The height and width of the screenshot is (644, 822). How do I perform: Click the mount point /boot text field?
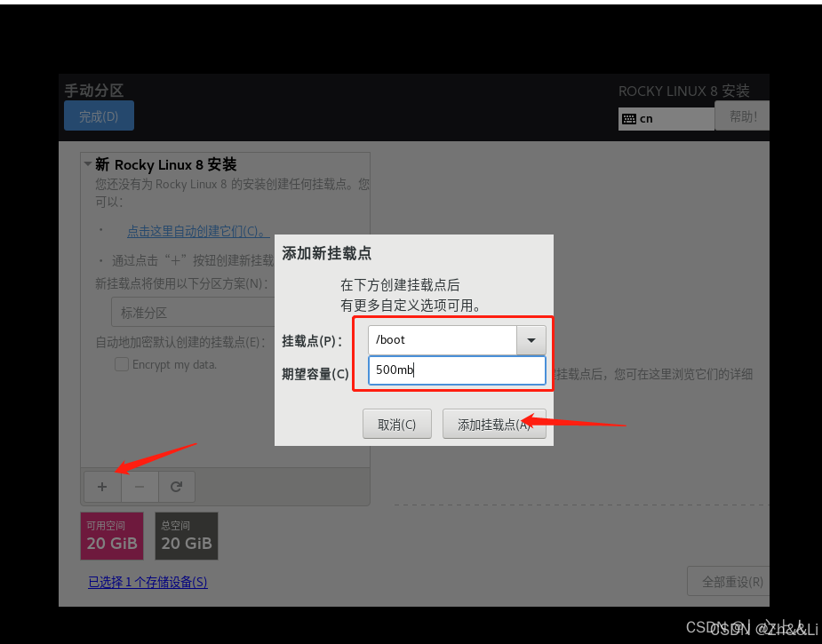pyautogui.click(x=443, y=340)
